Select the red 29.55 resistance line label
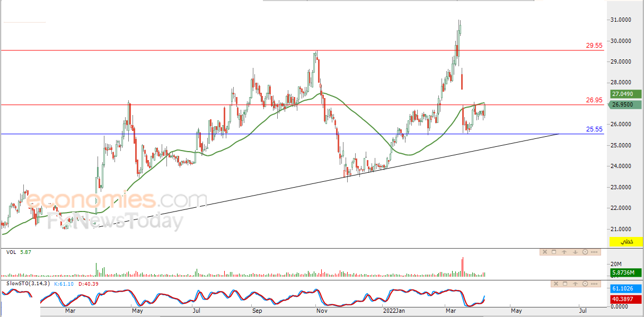 click(x=594, y=46)
